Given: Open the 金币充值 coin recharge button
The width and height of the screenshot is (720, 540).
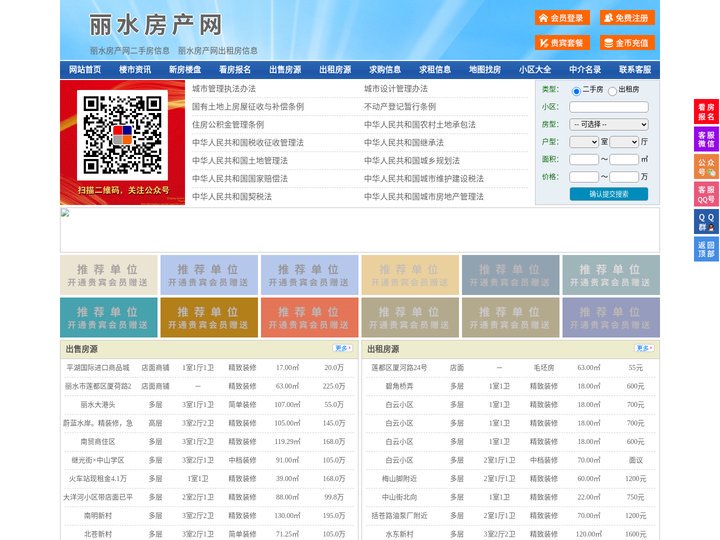Looking at the screenshot, I should [x=627, y=43].
